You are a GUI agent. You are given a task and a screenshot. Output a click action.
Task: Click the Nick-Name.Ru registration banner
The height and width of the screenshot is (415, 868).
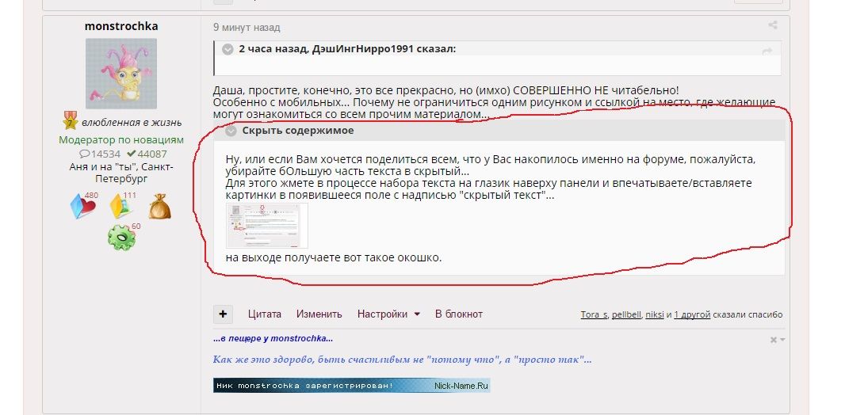click(351, 386)
